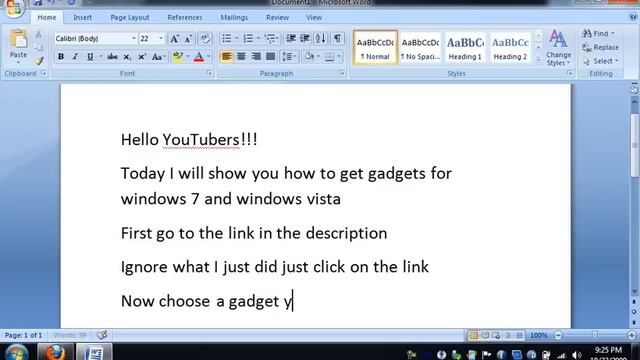This screenshot has width=640, height=360.
Task: Grow font size with the large A
Action: 174,39
